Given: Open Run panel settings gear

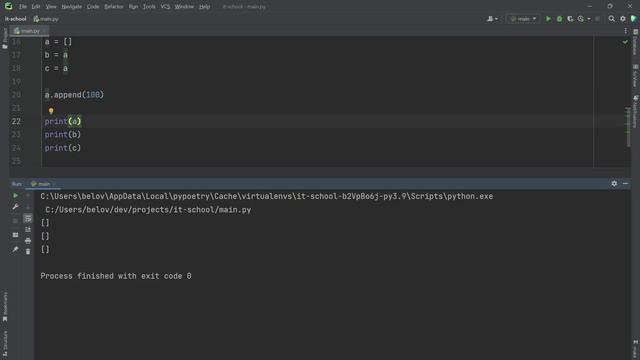Looking at the screenshot, I should (614, 184).
